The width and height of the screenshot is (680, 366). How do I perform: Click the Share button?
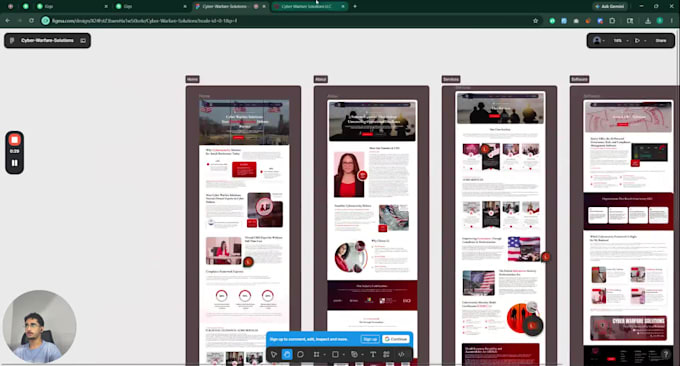pyautogui.click(x=661, y=40)
